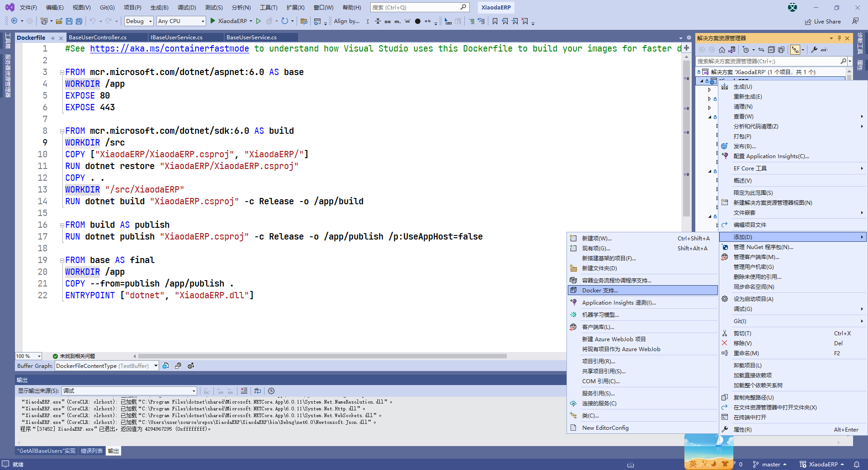Viewport: 868px width, 470px height.
Task: Start debugging XiaodaERP with green run button
Action: 212,21
